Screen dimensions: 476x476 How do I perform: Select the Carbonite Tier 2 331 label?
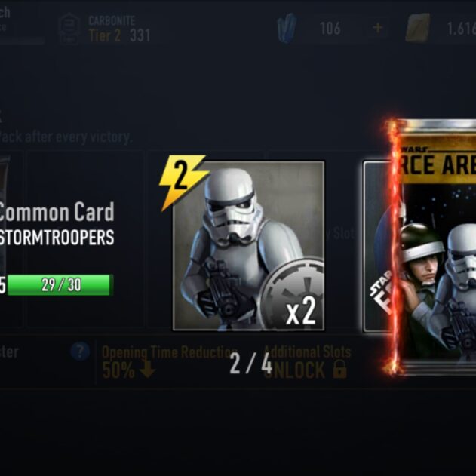pos(119,29)
